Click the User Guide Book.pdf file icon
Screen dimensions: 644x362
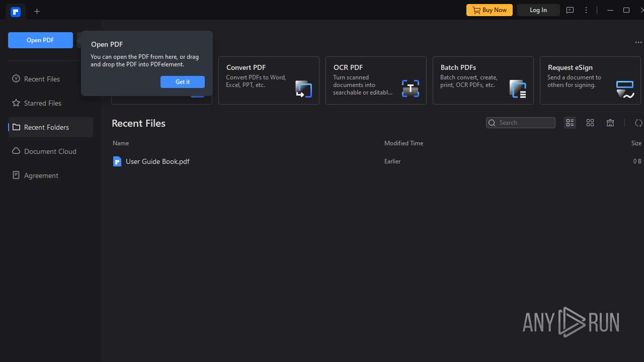tap(117, 161)
